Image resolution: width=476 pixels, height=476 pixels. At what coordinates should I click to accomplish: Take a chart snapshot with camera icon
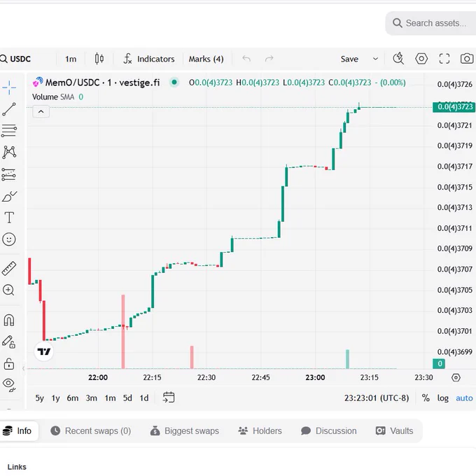tap(467, 59)
